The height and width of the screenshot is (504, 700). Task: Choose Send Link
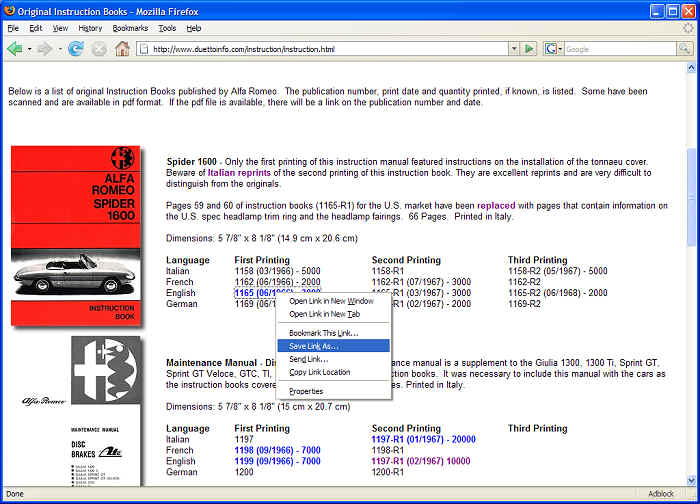(x=333, y=359)
